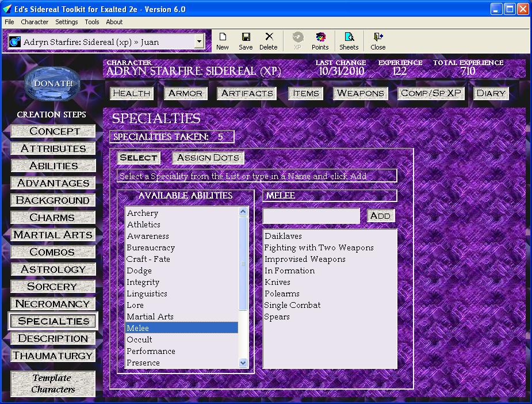The height and width of the screenshot is (404, 532).
Task: Go to the Advantages creation step
Action: click(x=53, y=183)
